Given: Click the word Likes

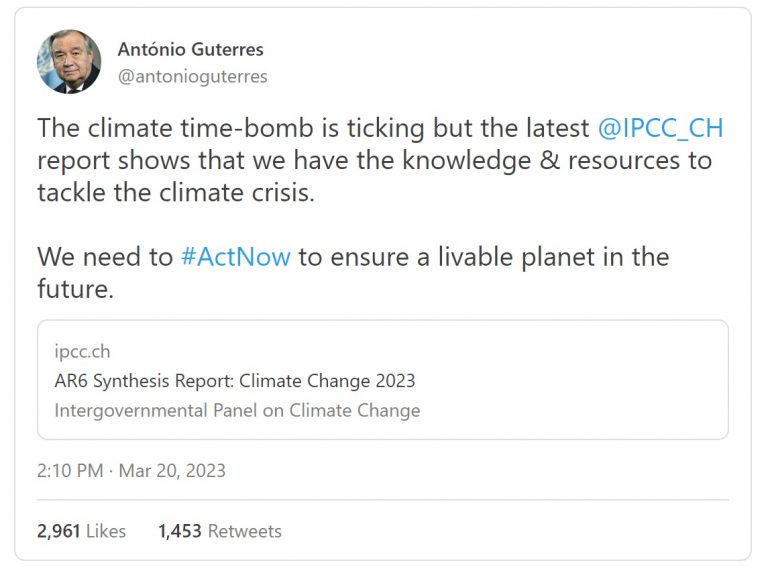Looking at the screenshot, I should pos(106,531).
